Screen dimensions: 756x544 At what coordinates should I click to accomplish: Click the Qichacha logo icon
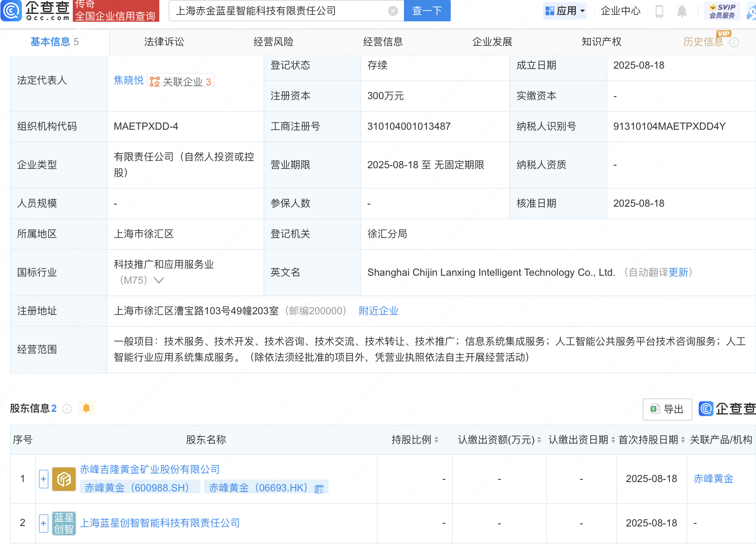(x=11, y=10)
